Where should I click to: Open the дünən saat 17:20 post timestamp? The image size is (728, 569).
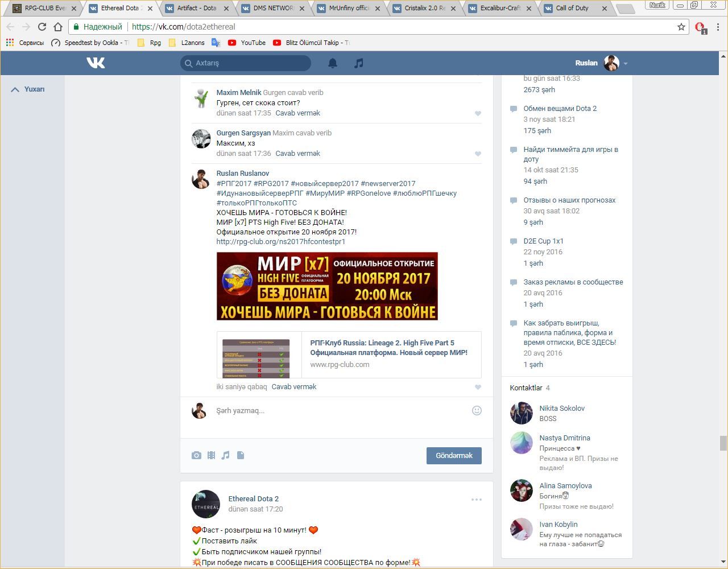pyautogui.click(x=255, y=509)
